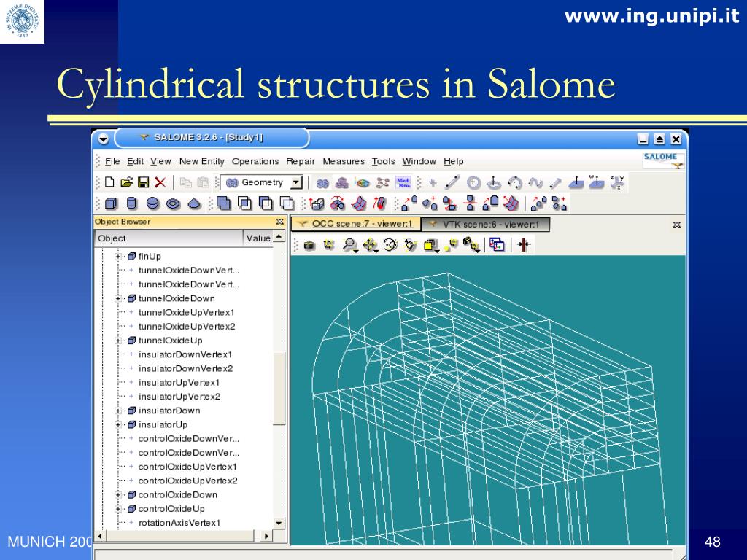Select rotationAxisVertex1 in the tree

pos(179,523)
